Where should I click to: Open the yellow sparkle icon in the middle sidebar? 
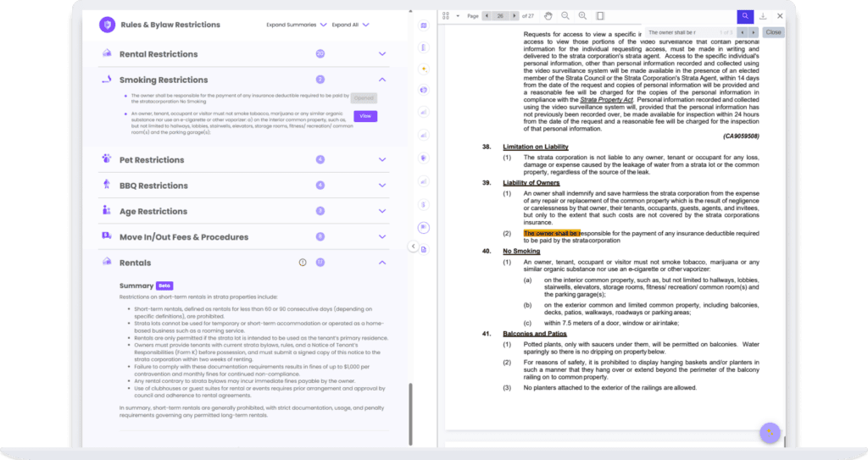(424, 69)
